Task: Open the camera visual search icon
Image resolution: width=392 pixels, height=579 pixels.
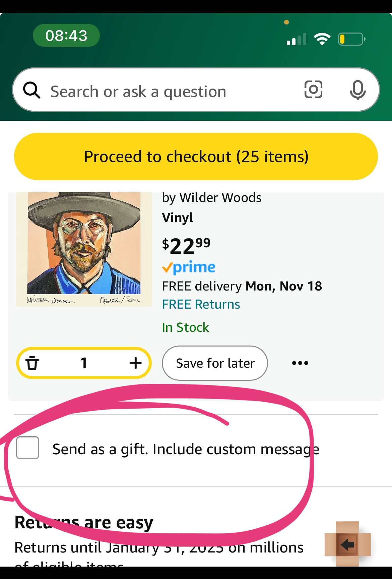Action: [x=313, y=90]
